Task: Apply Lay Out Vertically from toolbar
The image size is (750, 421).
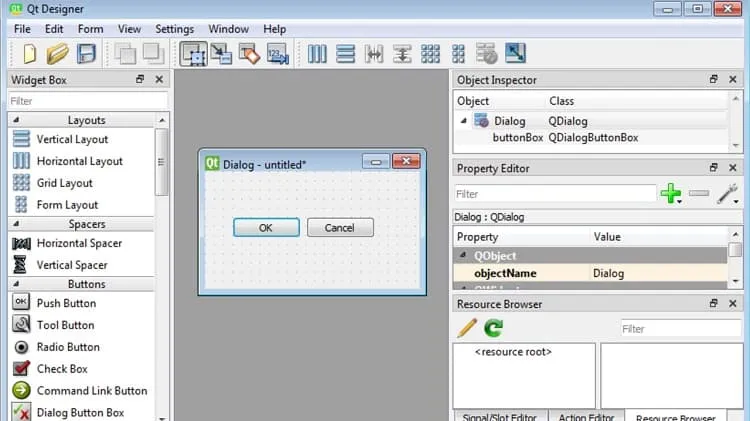Action: tap(345, 54)
